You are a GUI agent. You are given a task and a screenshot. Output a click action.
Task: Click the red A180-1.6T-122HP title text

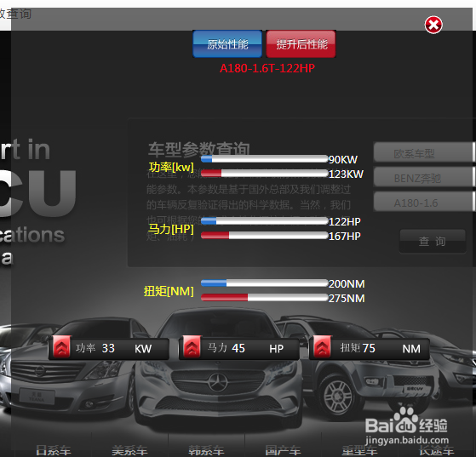coord(267,68)
